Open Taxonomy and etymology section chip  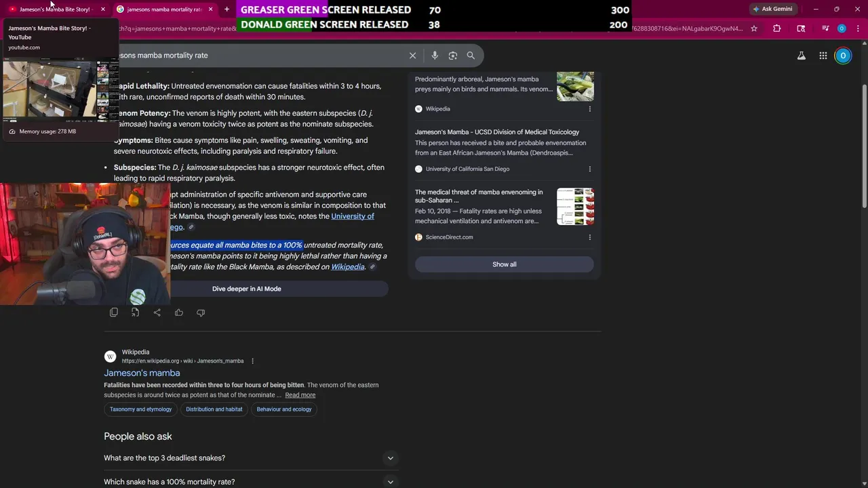[141, 409]
